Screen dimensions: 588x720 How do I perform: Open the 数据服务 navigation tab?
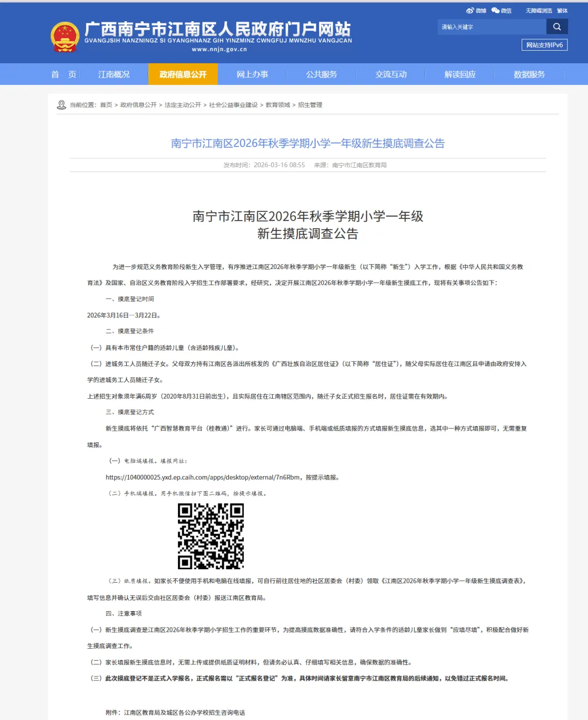click(529, 74)
